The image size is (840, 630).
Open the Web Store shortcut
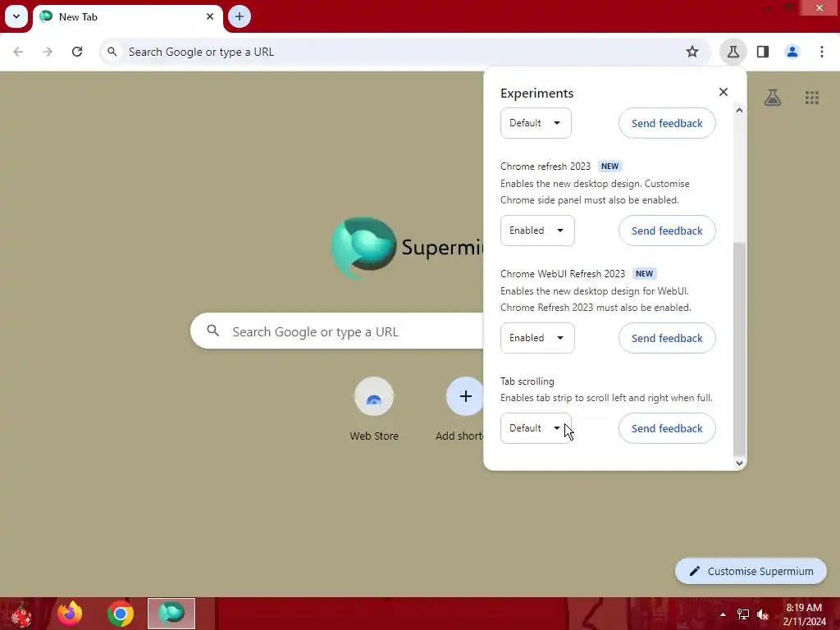click(374, 410)
